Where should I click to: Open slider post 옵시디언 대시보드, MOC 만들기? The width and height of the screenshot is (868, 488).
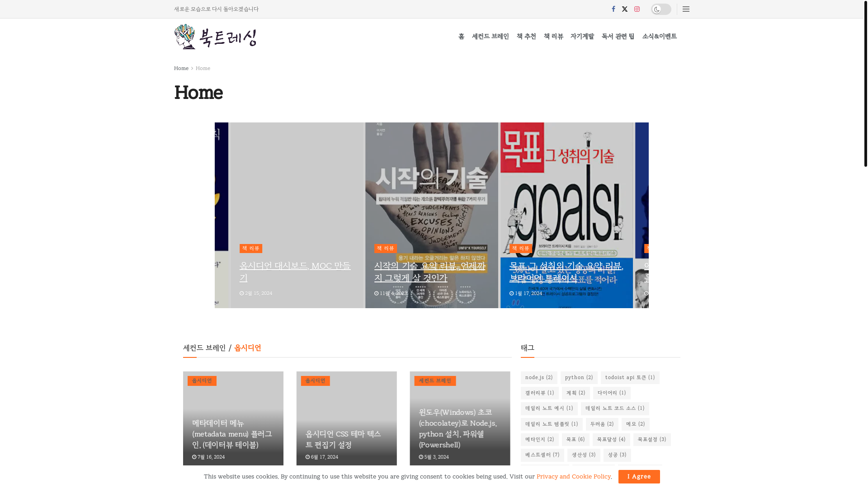pos(295,272)
